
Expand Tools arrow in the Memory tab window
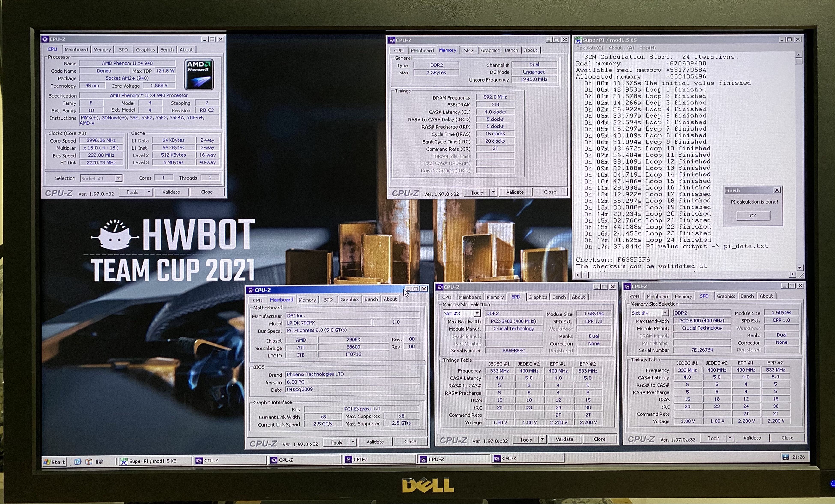pos(493,192)
